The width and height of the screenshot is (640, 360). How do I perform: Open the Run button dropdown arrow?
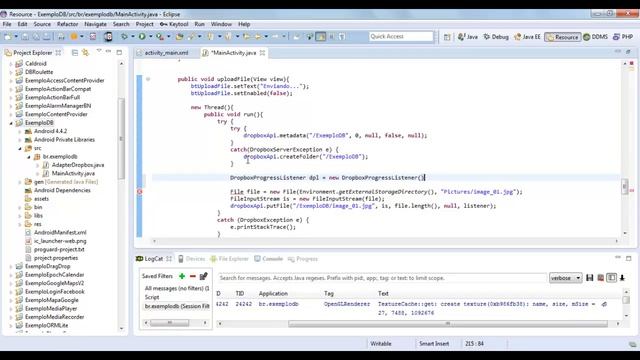click(x=151, y=37)
